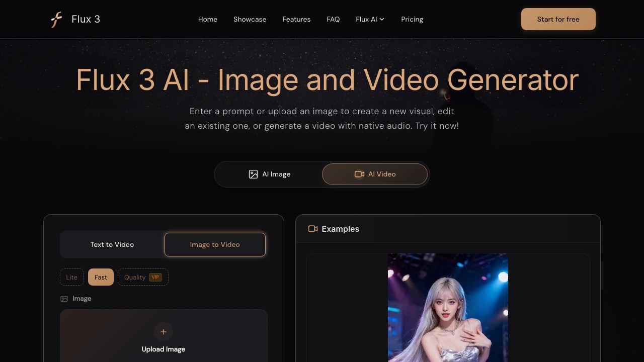
Task: Select the Text to Video tab
Action: pos(112,244)
